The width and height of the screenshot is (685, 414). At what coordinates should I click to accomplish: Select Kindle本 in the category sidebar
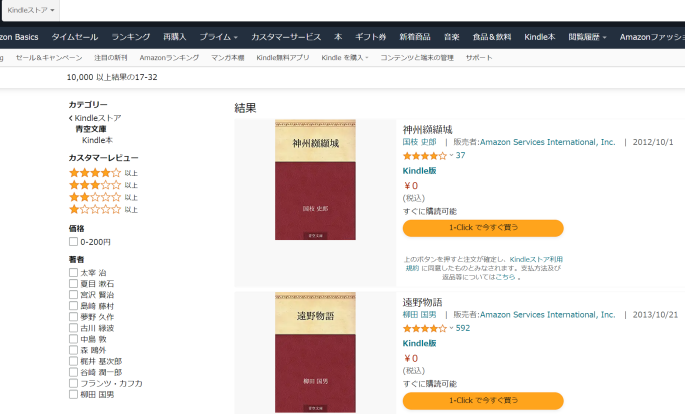tap(97, 140)
